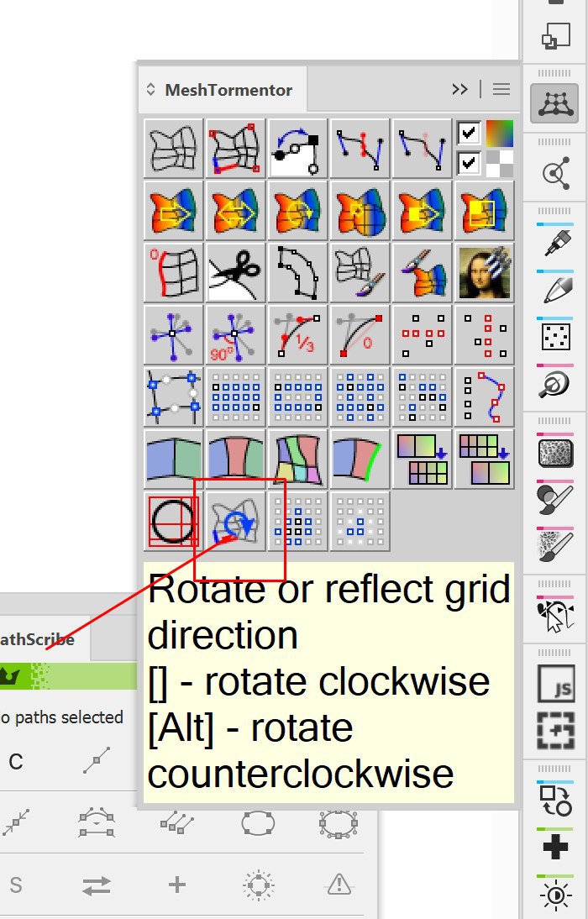This screenshot has width=588, height=919.
Task: Click the plain black mesh outline icon
Action: click(174, 149)
